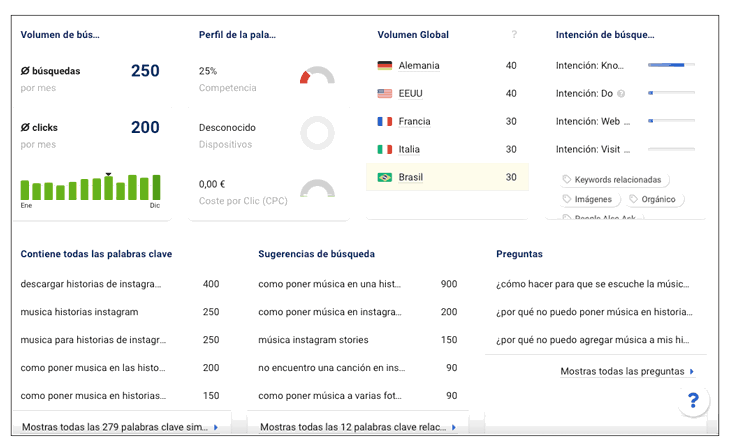Open the blue help chat bubble
This screenshot has height=444, width=730.
pos(693,400)
